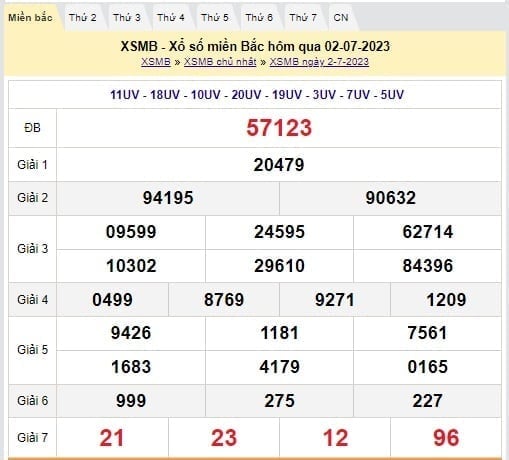Click Giải 7 number 21
The width and height of the screenshot is (509, 460).
[112, 438]
